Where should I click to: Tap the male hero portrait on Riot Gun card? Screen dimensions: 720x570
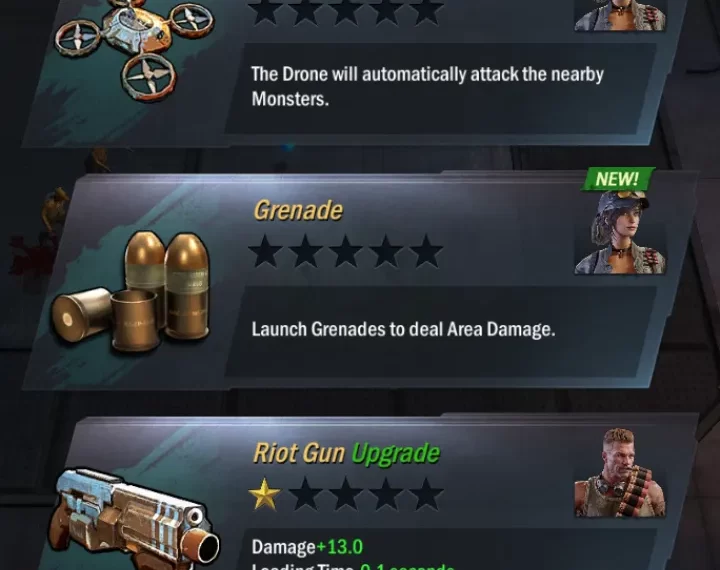(x=620, y=473)
